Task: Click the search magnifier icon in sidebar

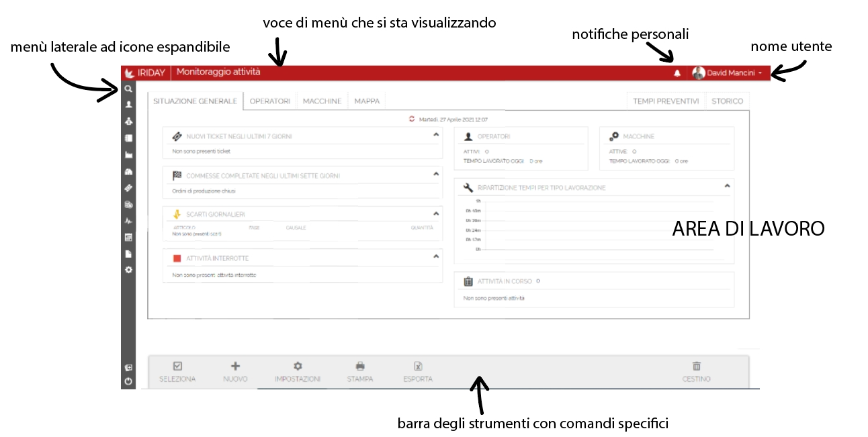Action: 128,89
